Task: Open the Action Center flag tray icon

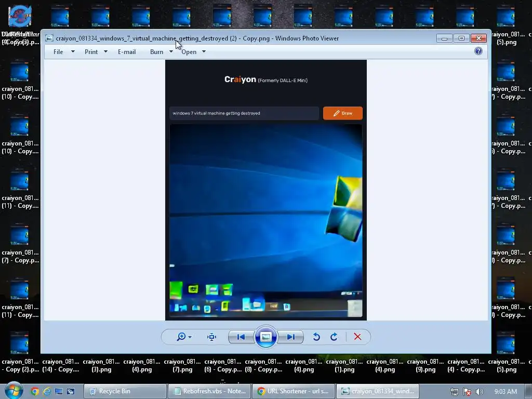Action: tap(467, 392)
